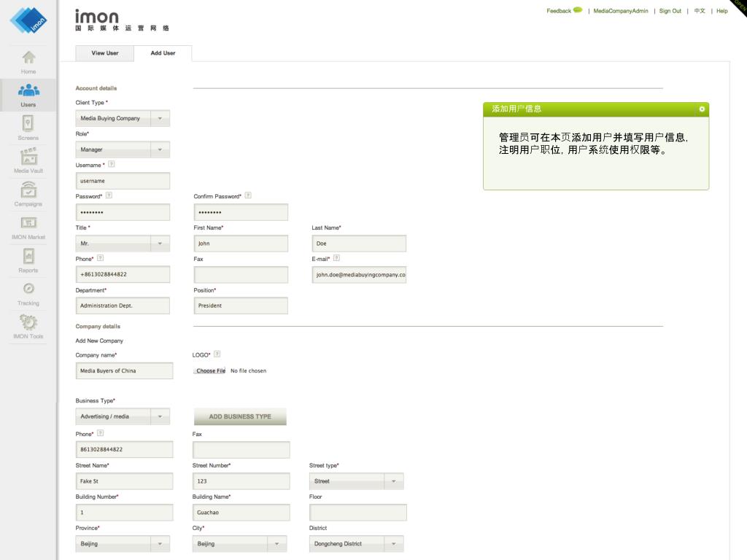The image size is (747, 560).
Task: Click the gear icon on help panel
Action: (x=702, y=109)
